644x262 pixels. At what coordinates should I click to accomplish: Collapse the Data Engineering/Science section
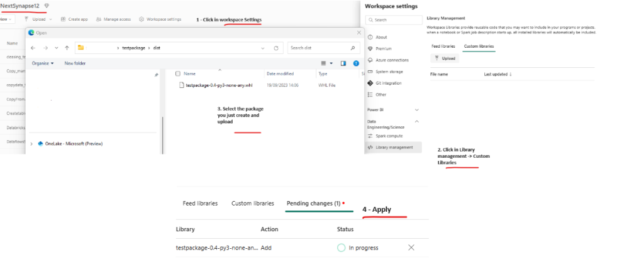coord(417,121)
